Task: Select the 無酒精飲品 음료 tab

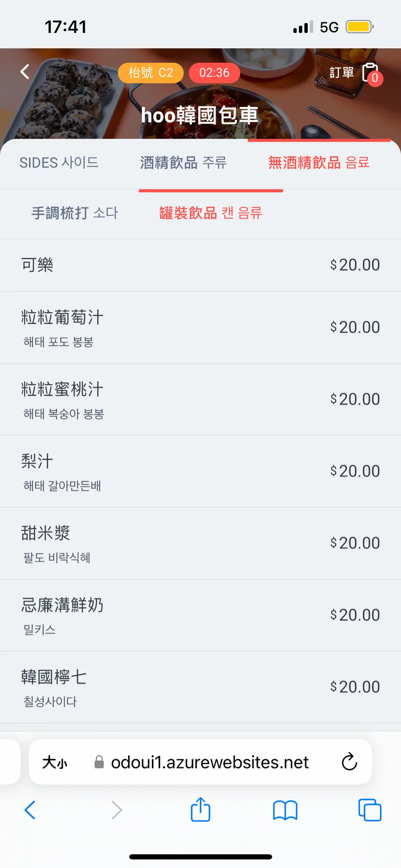Action: pyautogui.click(x=319, y=163)
